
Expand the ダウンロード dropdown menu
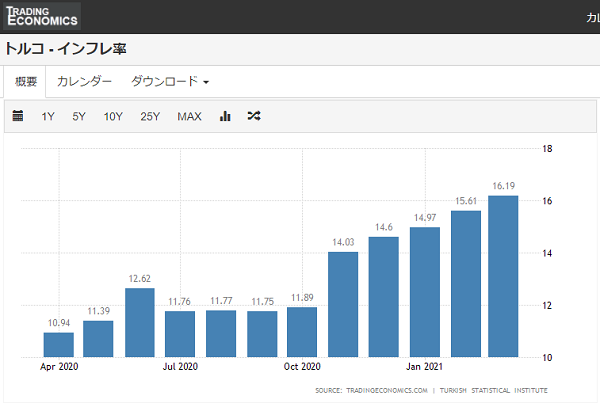click(170, 81)
